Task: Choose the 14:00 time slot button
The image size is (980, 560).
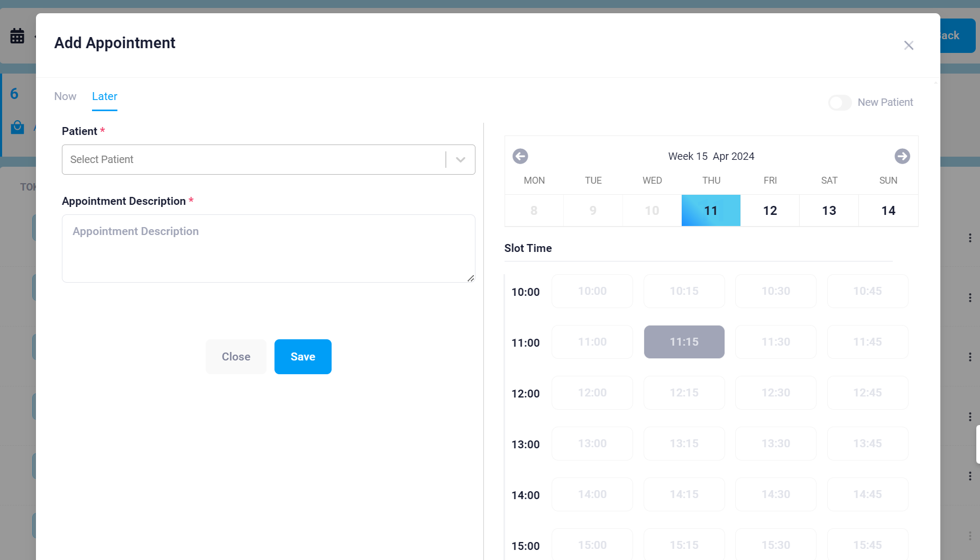Action: tap(592, 494)
